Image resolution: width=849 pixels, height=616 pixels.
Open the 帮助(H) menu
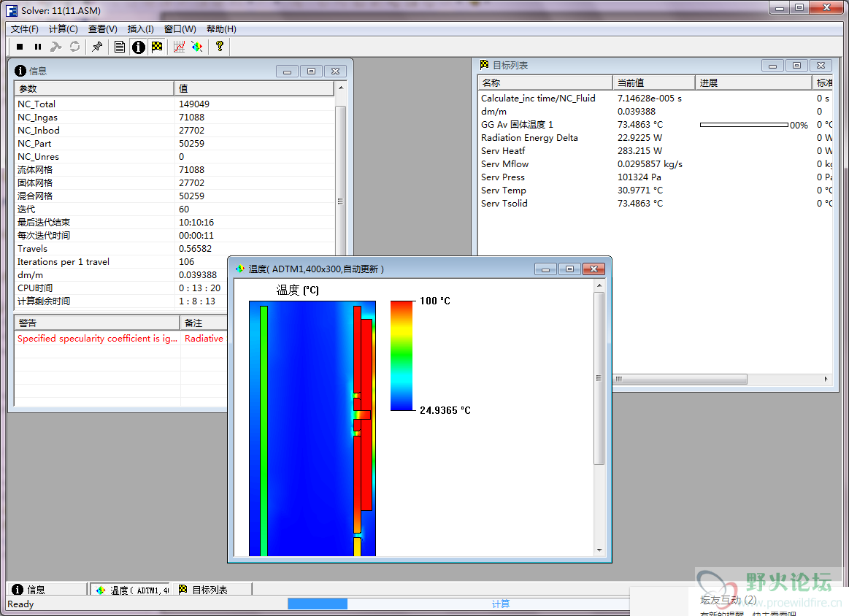pyautogui.click(x=221, y=29)
